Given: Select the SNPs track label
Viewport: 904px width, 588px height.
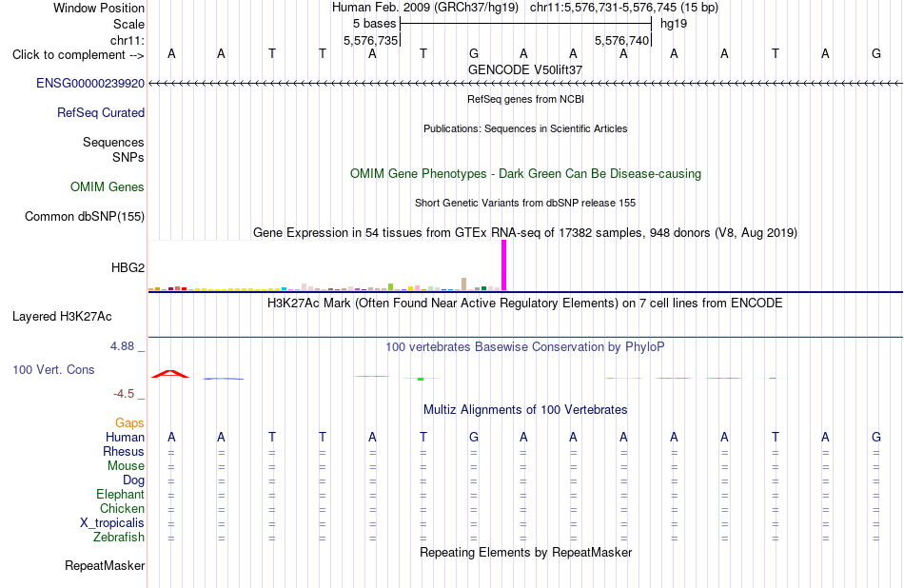Looking at the screenshot, I should pos(128,157).
